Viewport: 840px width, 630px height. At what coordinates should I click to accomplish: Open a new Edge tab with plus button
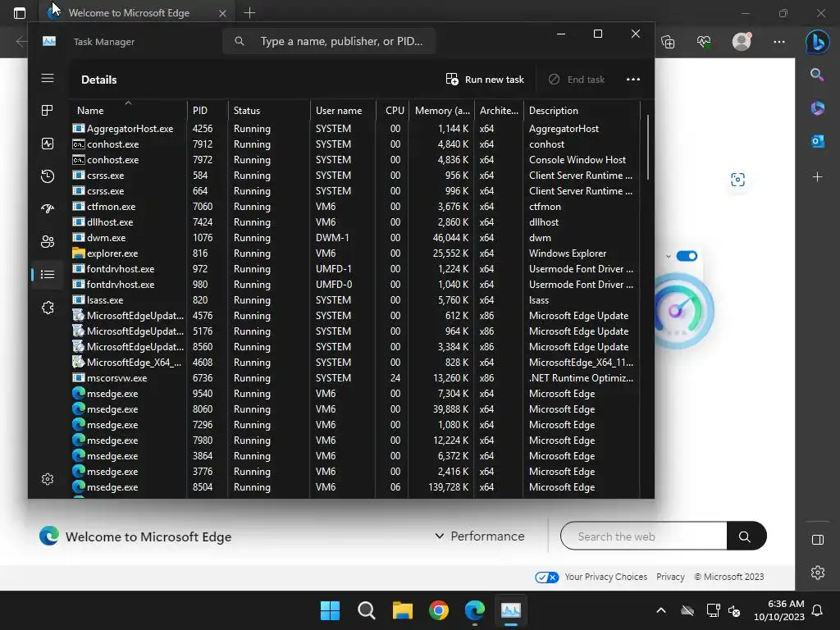point(249,13)
